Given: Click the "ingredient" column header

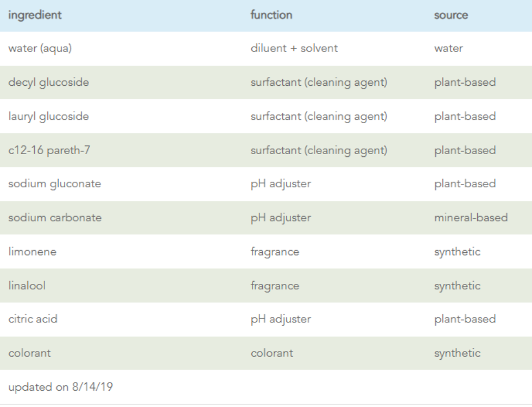Looking at the screenshot, I should 35,15.
